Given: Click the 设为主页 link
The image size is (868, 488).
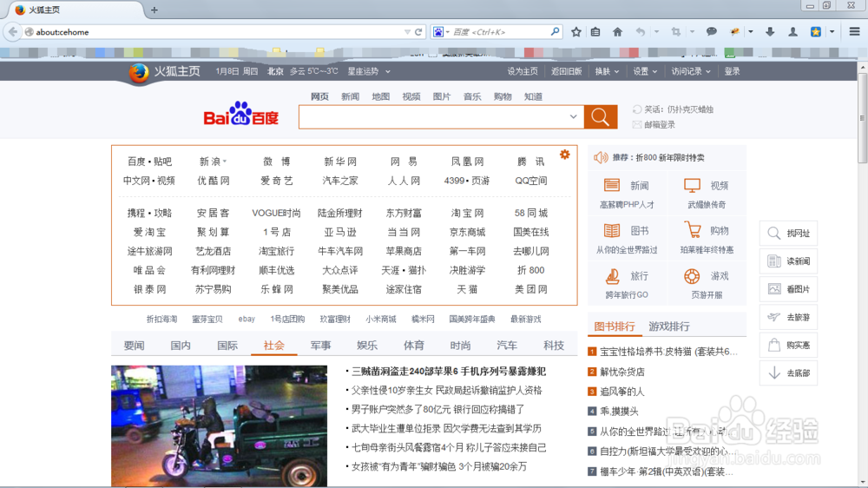Looking at the screenshot, I should point(523,71).
